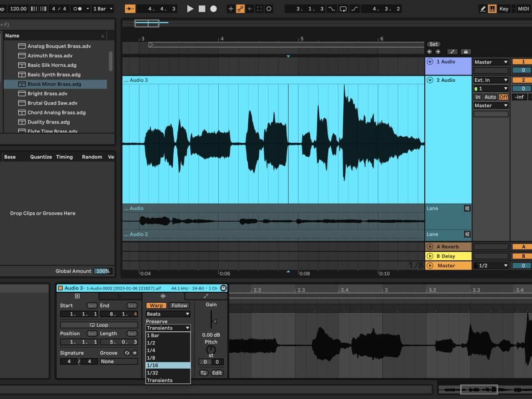The width and height of the screenshot is (532, 399).
Task: Open the Envelopes box icon in clip view
Action: pyautogui.click(x=206, y=295)
